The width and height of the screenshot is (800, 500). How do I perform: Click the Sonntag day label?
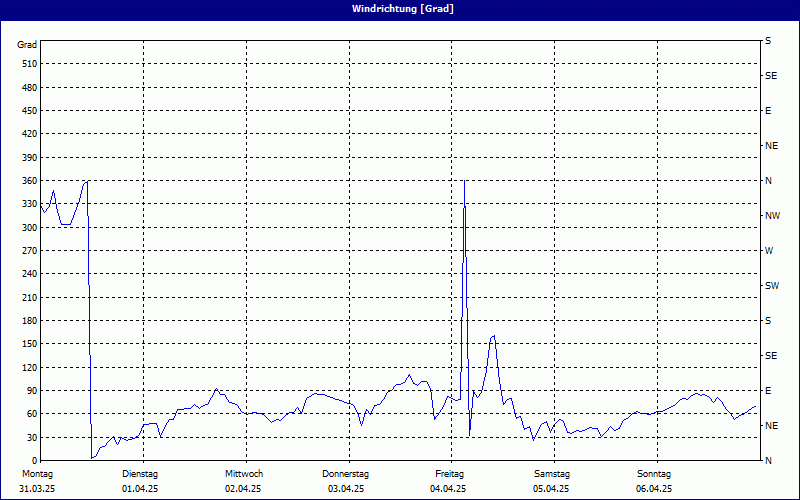[x=654, y=474]
